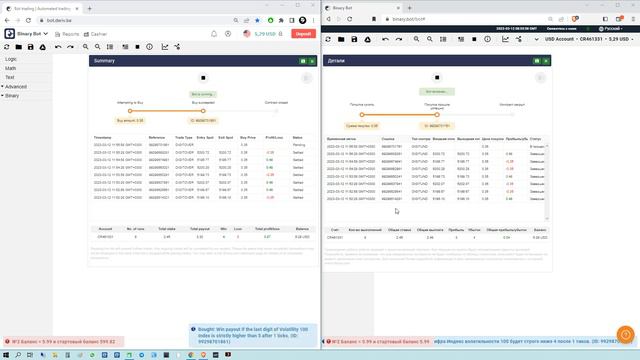Redo the action in the right window toolbar
The width and height of the screenshot is (640, 360).
pos(399,39)
